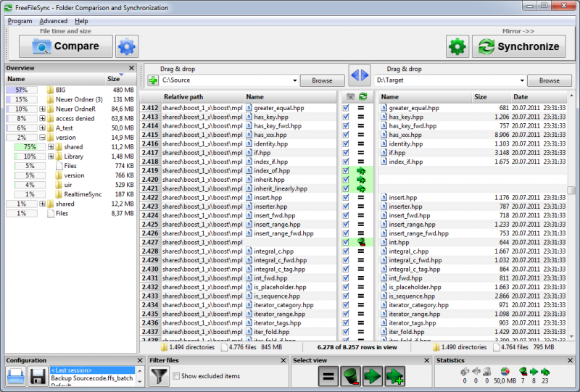This screenshot has width=580, height=392.
Task: Sort by Relative path column header
Action: [x=203, y=97]
